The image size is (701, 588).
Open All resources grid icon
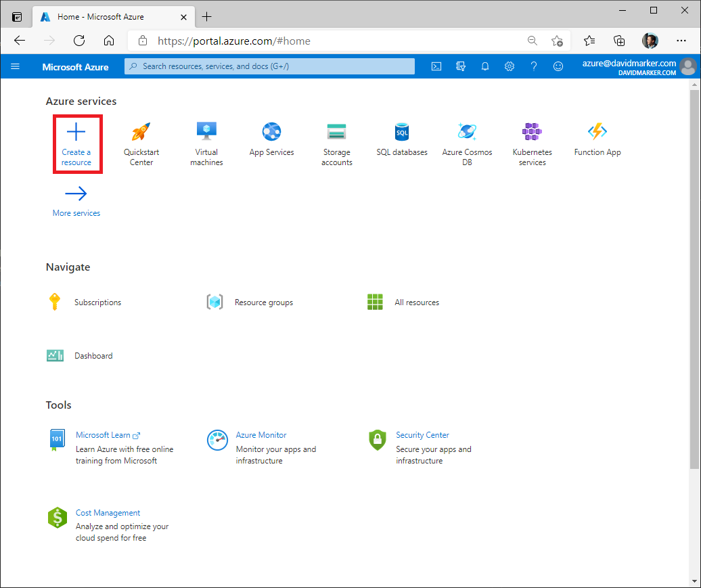pyautogui.click(x=375, y=302)
